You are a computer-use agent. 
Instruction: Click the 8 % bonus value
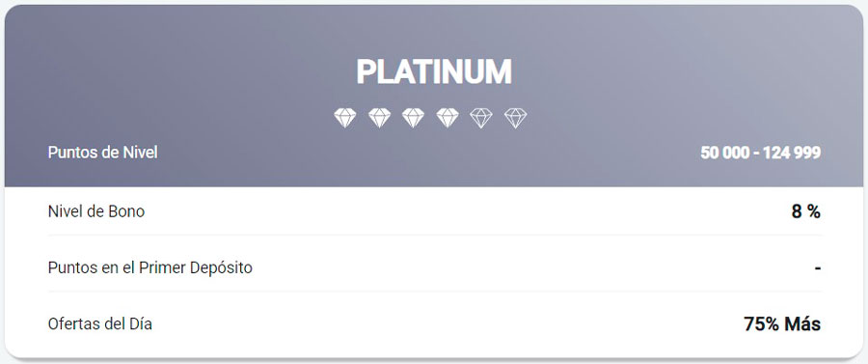point(806,211)
